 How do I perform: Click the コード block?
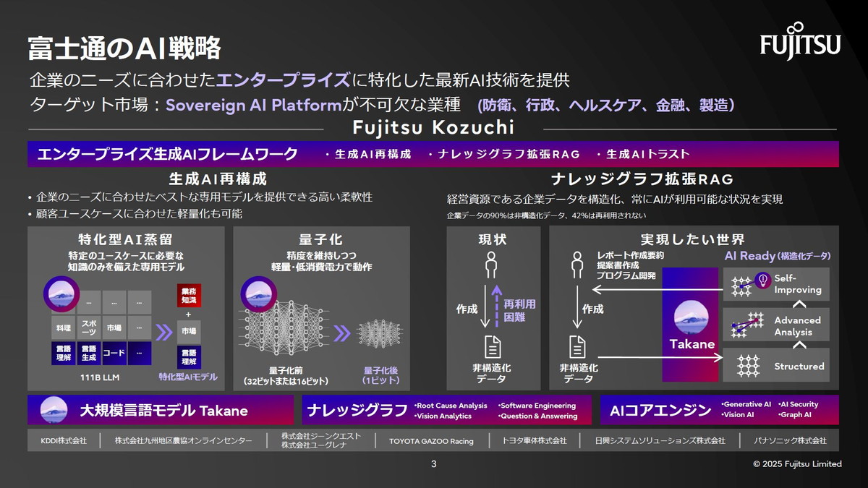114,353
